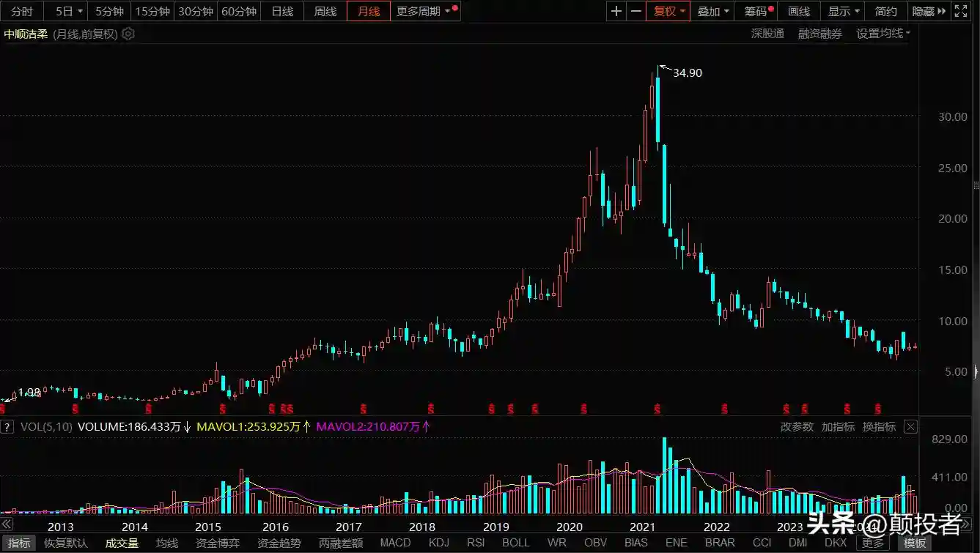
Task: Switch to the 日线 daily chart tab
Action: click(x=282, y=11)
